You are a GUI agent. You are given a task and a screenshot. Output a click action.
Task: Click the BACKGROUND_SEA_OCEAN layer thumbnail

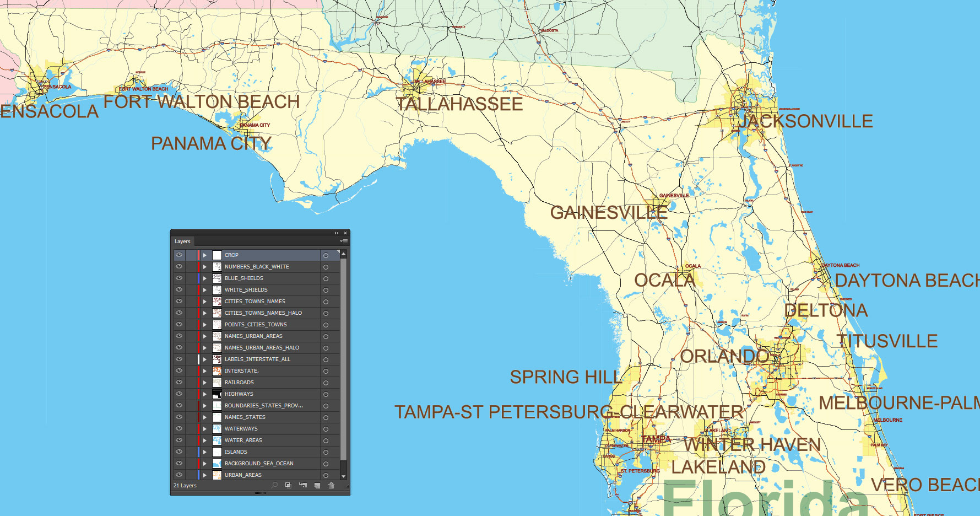(217, 464)
